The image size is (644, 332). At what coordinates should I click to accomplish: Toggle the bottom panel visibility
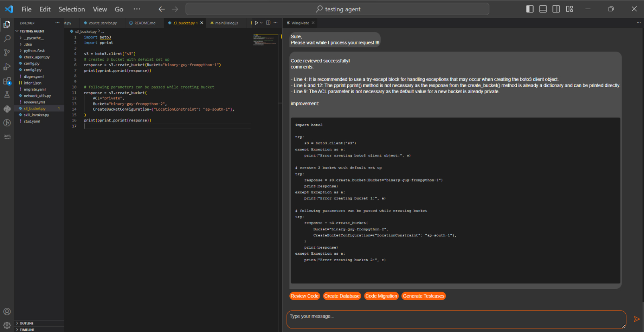click(x=543, y=9)
